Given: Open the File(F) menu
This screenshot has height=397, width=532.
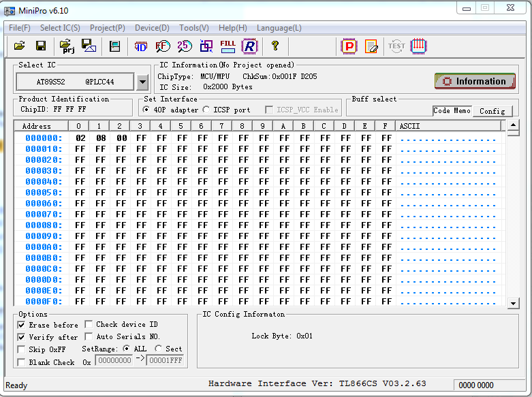Looking at the screenshot, I should [19, 28].
